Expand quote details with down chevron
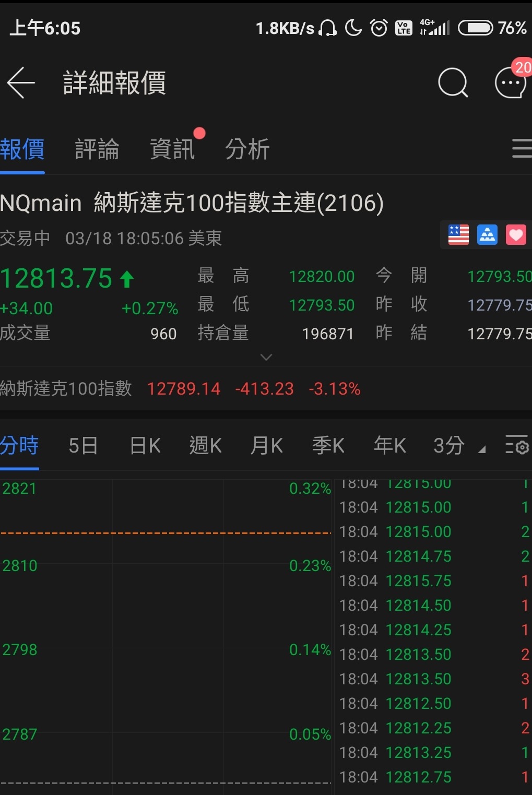Viewport: 532px width, 795px height. [x=266, y=358]
